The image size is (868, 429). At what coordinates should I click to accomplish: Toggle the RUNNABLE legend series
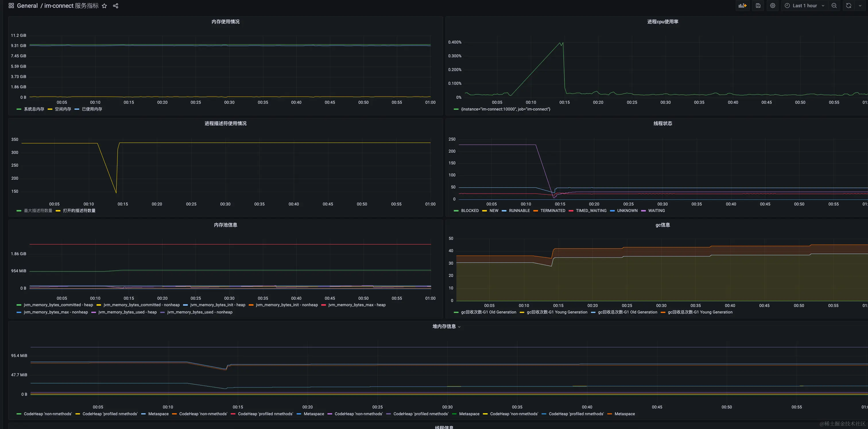(519, 211)
